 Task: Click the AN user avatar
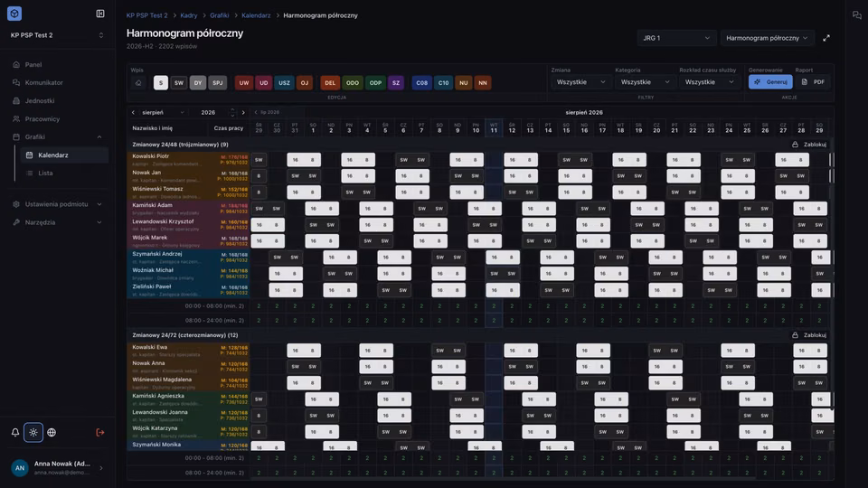pyautogui.click(x=20, y=468)
